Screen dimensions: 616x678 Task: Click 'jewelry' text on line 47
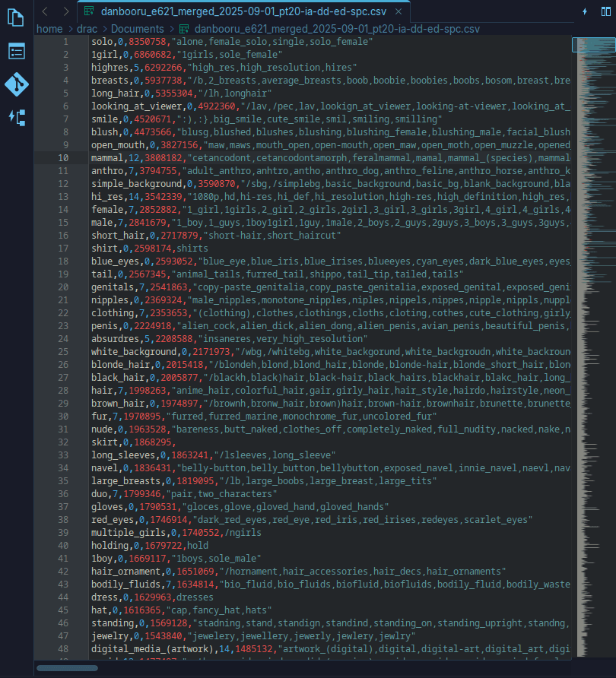click(x=110, y=636)
